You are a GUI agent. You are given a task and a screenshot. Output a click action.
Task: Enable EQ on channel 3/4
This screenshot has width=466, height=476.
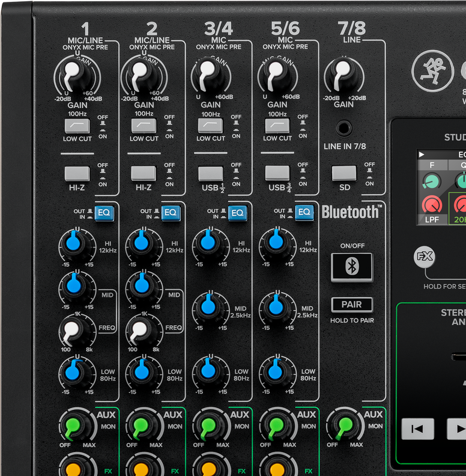(x=238, y=212)
